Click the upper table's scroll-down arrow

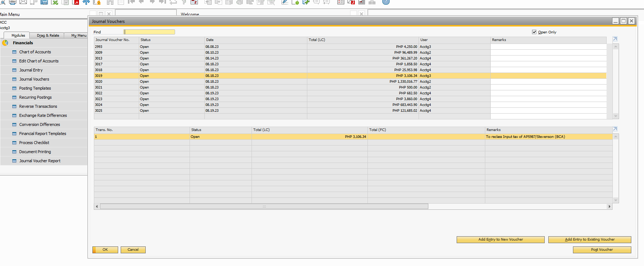click(x=615, y=116)
